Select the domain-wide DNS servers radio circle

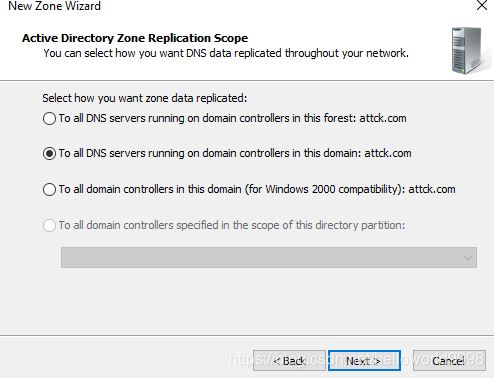[49, 154]
